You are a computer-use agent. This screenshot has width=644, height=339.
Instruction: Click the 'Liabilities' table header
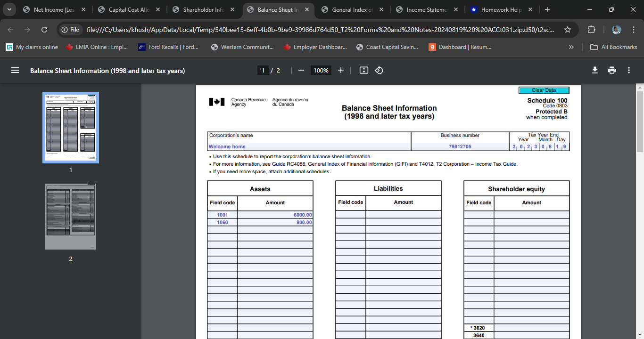click(x=388, y=188)
